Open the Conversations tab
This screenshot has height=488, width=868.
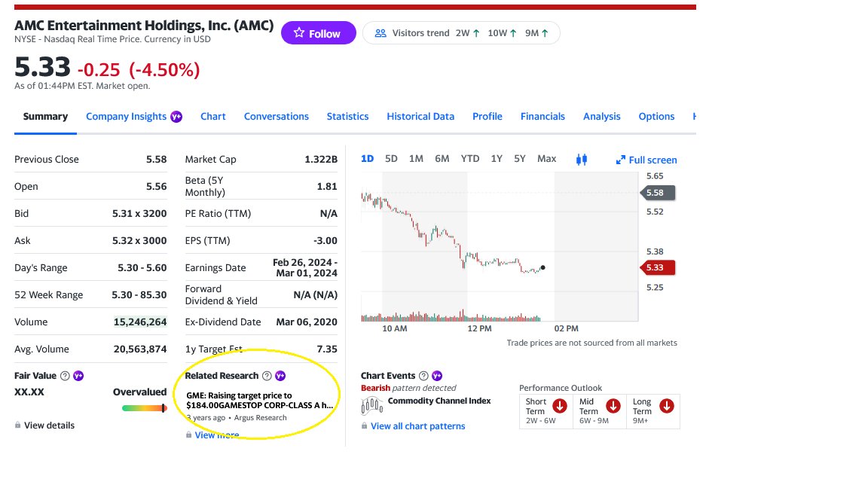coord(277,116)
